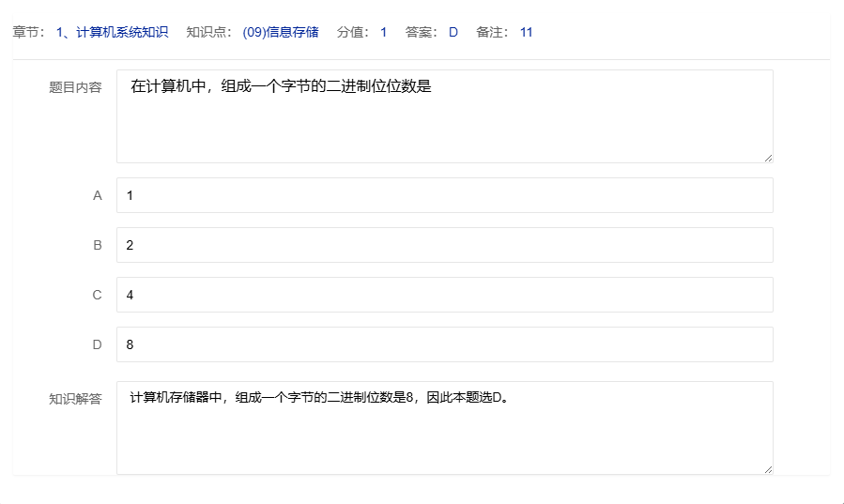Grab the resize handle of 题目内容 textarea

click(768, 158)
